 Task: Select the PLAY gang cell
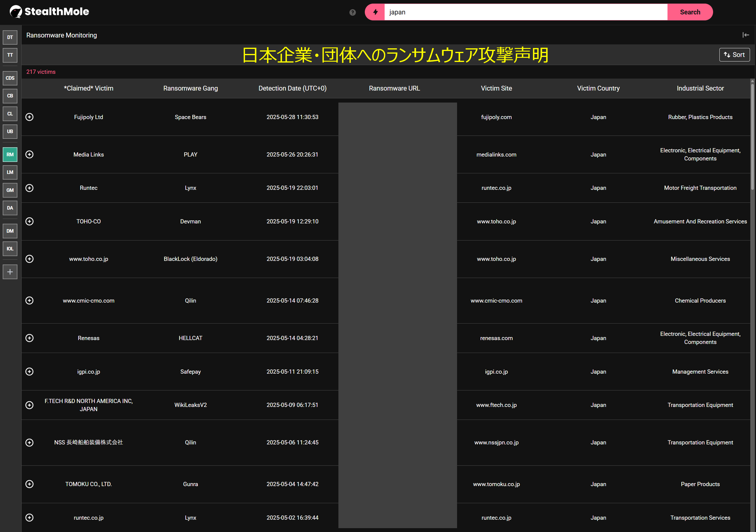click(x=190, y=155)
